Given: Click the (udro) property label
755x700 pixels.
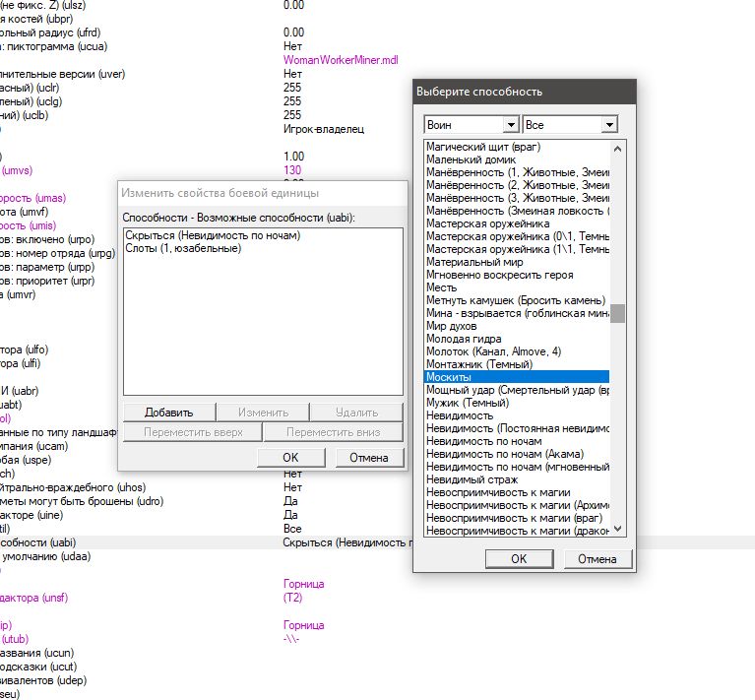Looking at the screenshot, I should point(82,501).
